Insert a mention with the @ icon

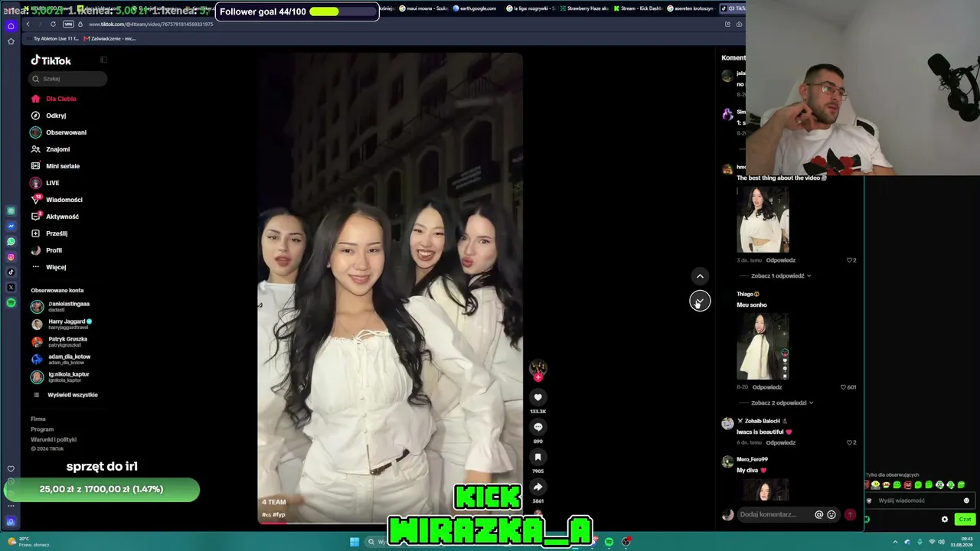(818, 515)
